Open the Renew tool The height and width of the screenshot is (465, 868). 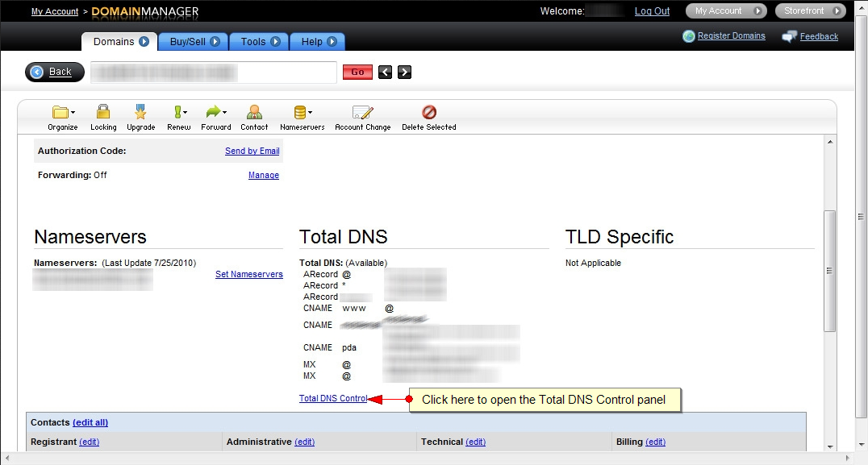(179, 112)
